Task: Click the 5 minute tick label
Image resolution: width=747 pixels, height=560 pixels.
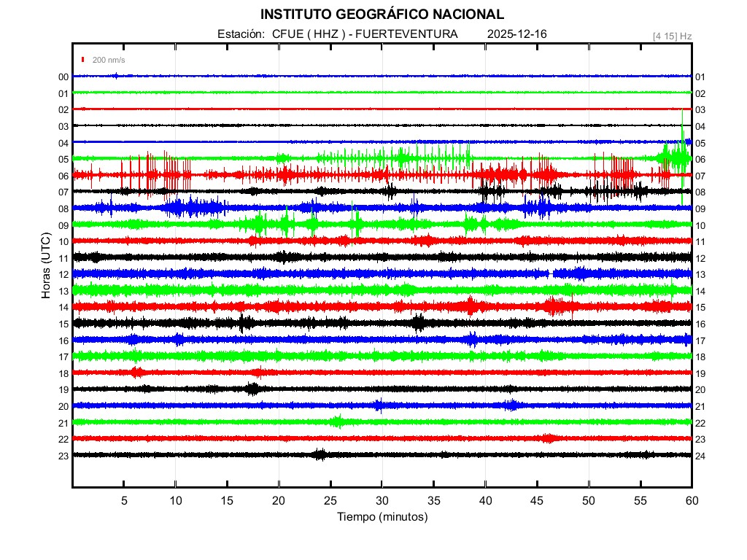Action: tap(124, 501)
